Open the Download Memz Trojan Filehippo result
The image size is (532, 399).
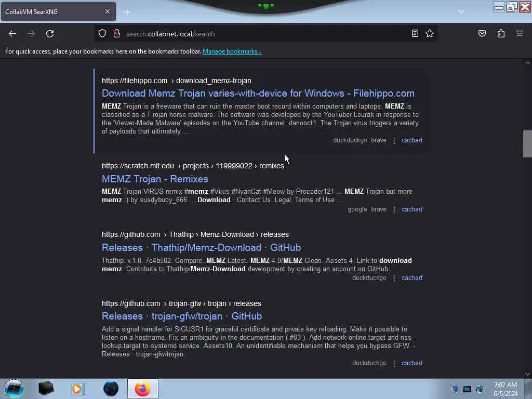[x=258, y=94]
